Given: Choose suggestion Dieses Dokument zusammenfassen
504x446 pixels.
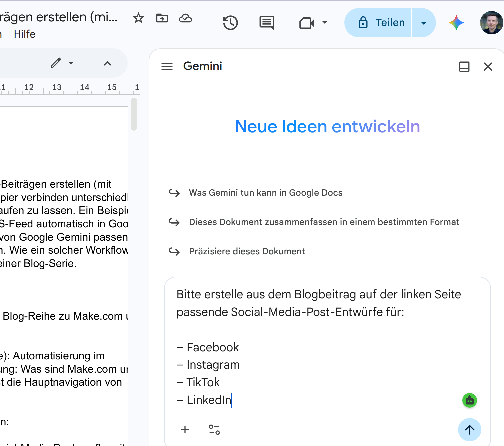Looking at the screenshot, I should [x=324, y=222].
